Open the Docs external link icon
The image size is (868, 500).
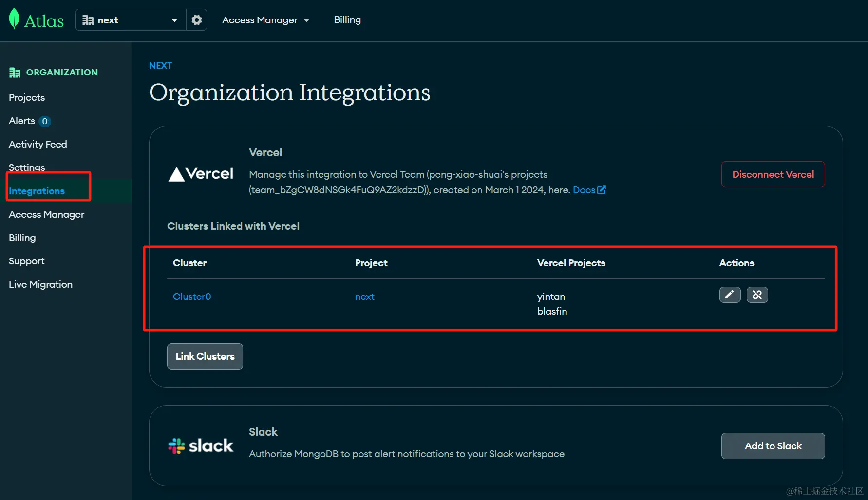(x=602, y=190)
